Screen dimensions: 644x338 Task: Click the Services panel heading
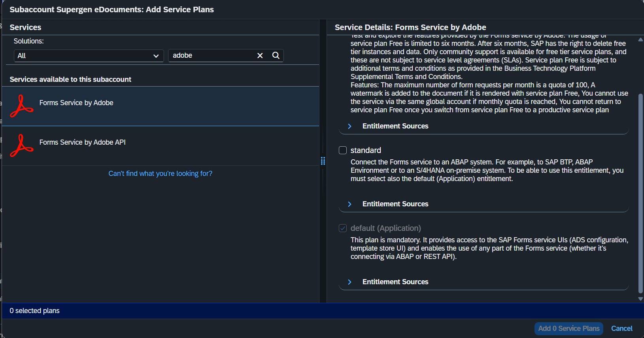tap(25, 27)
